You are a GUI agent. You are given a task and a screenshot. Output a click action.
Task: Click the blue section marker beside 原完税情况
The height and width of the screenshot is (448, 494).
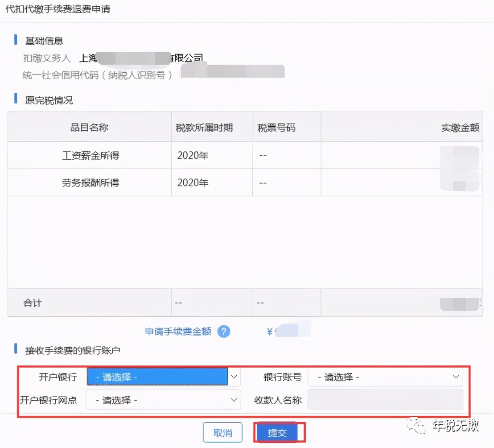(16, 100)
